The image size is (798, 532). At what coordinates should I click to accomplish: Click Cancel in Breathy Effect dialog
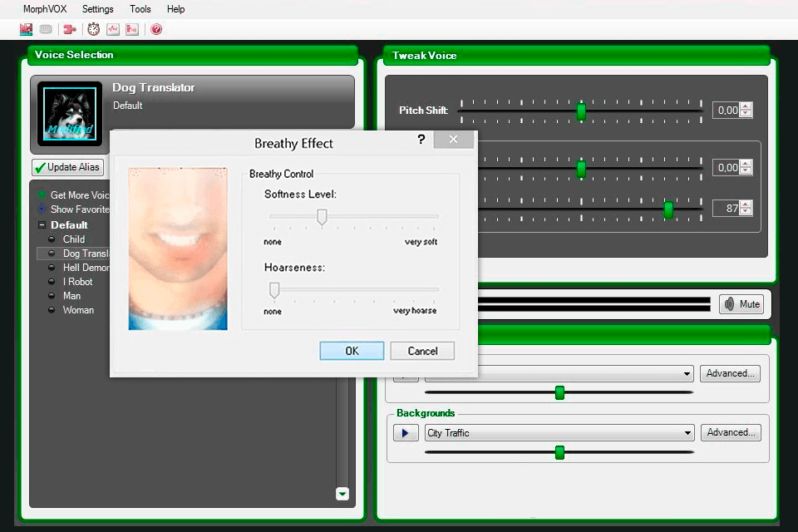422,351
